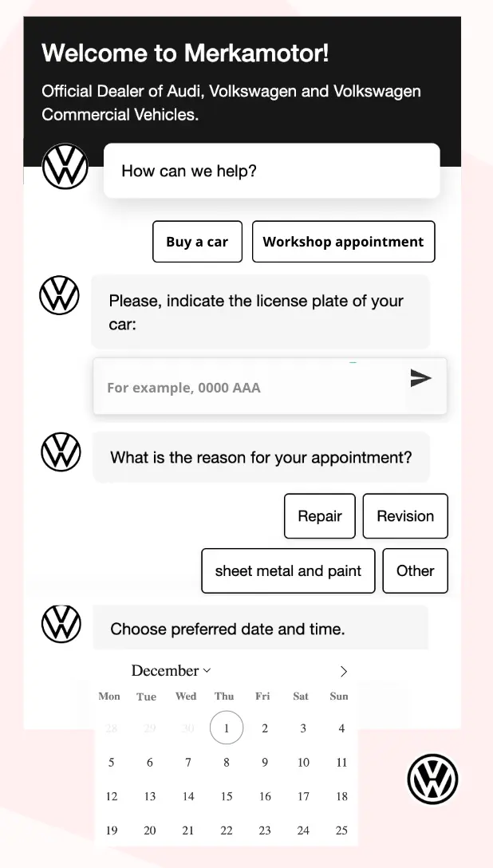Click the VW logo next to the welcome message

(x=65, y=166)
